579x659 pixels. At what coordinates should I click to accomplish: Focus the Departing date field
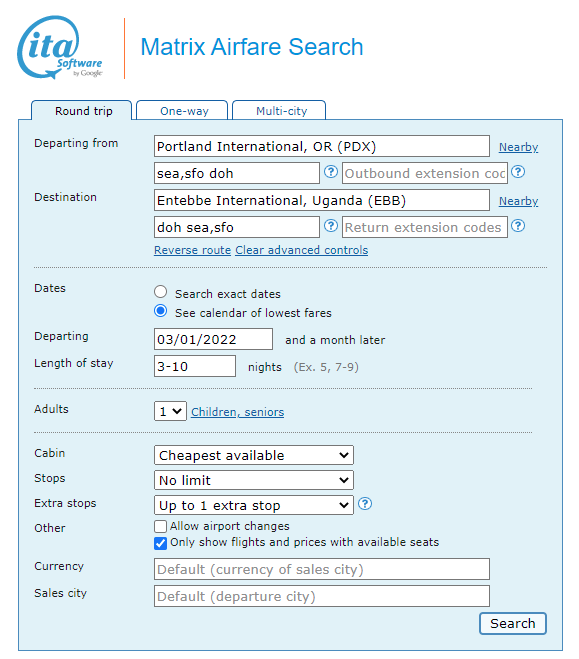coord(213,339)
